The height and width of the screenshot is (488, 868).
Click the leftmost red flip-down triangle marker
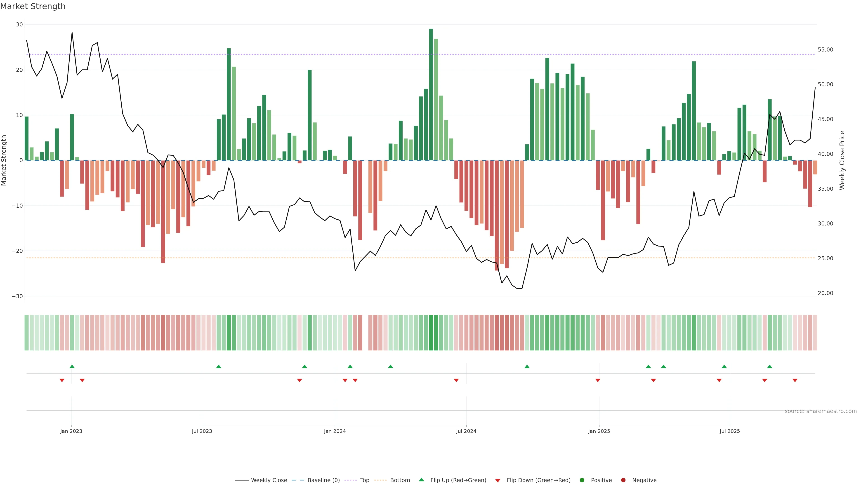pos(62,380)
